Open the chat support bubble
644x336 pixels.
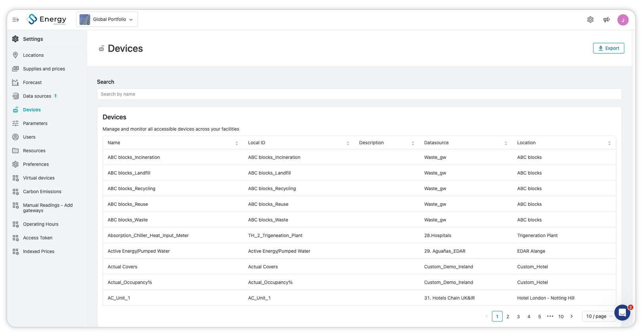click(x=622, y=313)
